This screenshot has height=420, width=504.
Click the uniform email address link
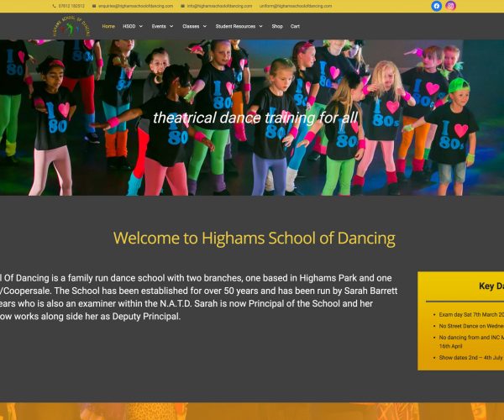tap(296, 6)
